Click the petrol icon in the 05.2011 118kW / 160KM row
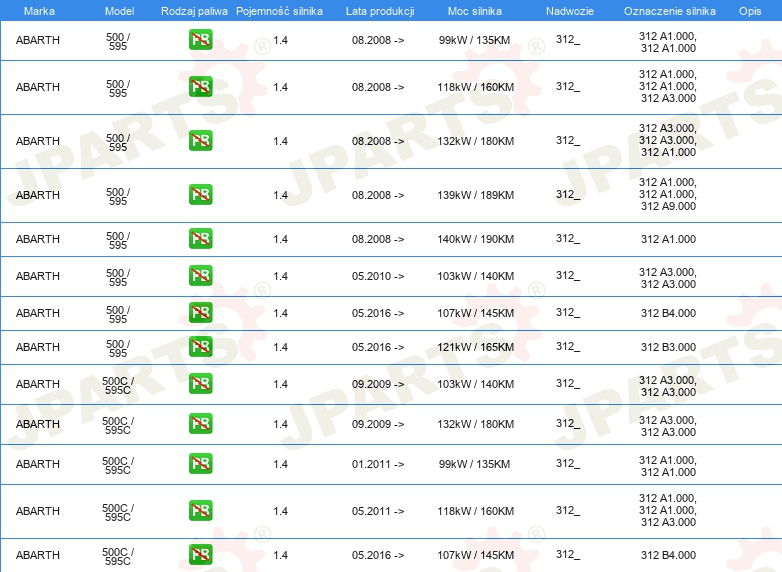Image resolution: width=782 pixels, height=572 pixels. pos(200,511)
